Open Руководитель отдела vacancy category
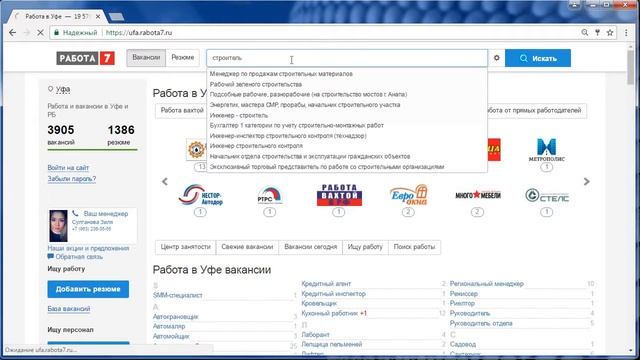Viewport: 640px width, 360px height. coord(481,324)
